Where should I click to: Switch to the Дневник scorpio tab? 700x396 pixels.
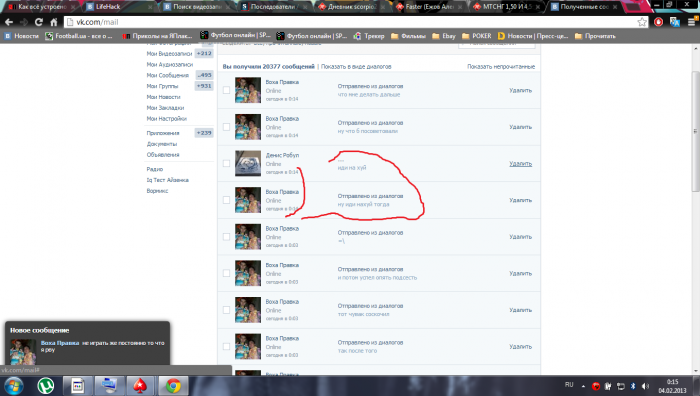point(351,7)
